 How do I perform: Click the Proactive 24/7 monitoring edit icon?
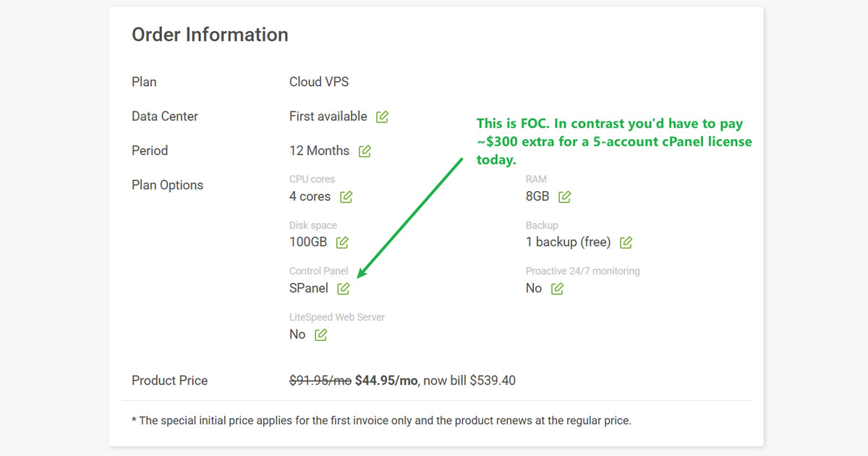[x=557, y=288]
